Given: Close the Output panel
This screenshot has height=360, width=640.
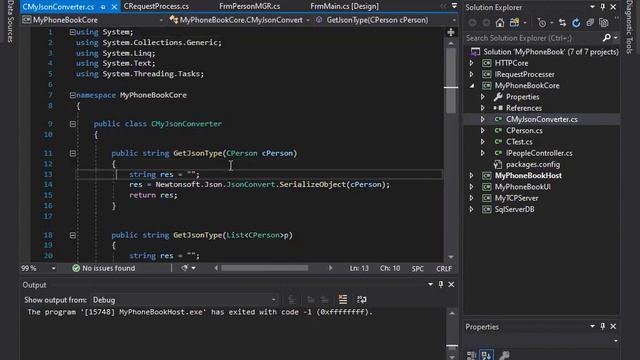Looking at the screenshot, I should tap(451, 284).
